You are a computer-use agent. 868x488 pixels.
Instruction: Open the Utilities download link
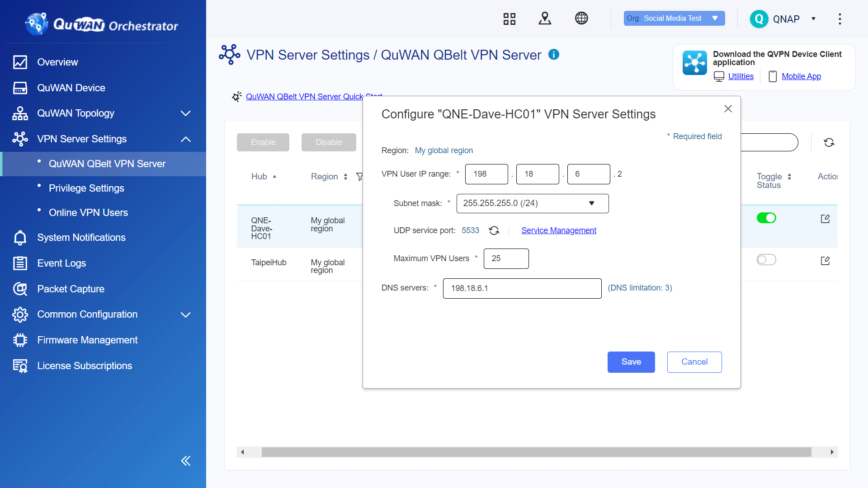pyautogui.click(x=741, y=76)
